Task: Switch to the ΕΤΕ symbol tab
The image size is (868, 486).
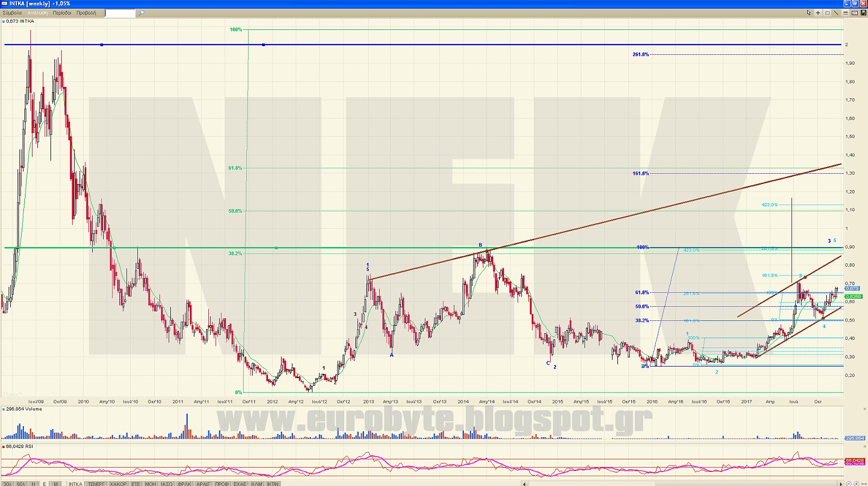Action: [x=136, y=483]
